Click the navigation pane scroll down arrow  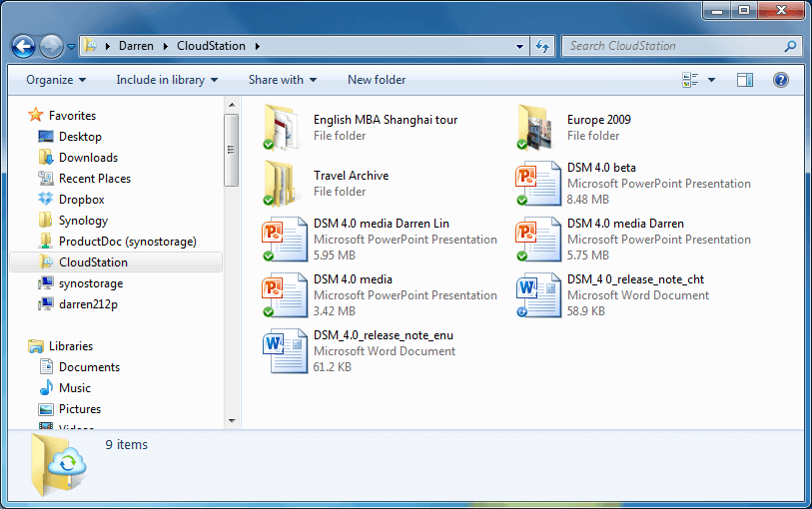pos(232,421)
